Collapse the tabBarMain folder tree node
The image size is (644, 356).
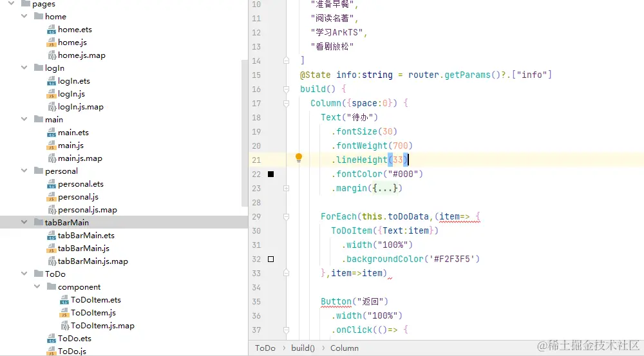(24, 222)
